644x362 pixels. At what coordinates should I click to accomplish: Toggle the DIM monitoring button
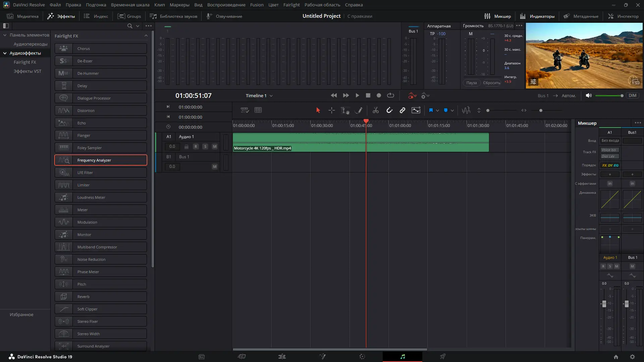(x=632, y=96)
